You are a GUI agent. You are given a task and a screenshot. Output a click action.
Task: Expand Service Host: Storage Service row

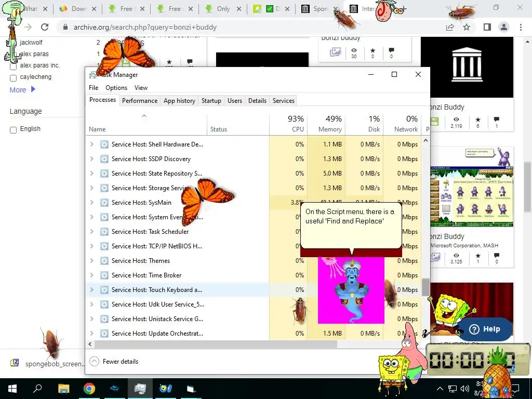(91, 188)
